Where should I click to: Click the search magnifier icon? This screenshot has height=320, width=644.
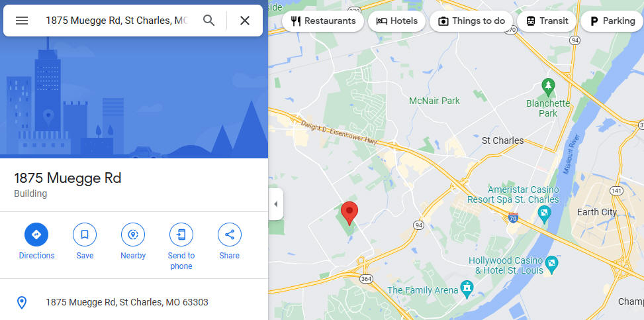click(209, 21)
